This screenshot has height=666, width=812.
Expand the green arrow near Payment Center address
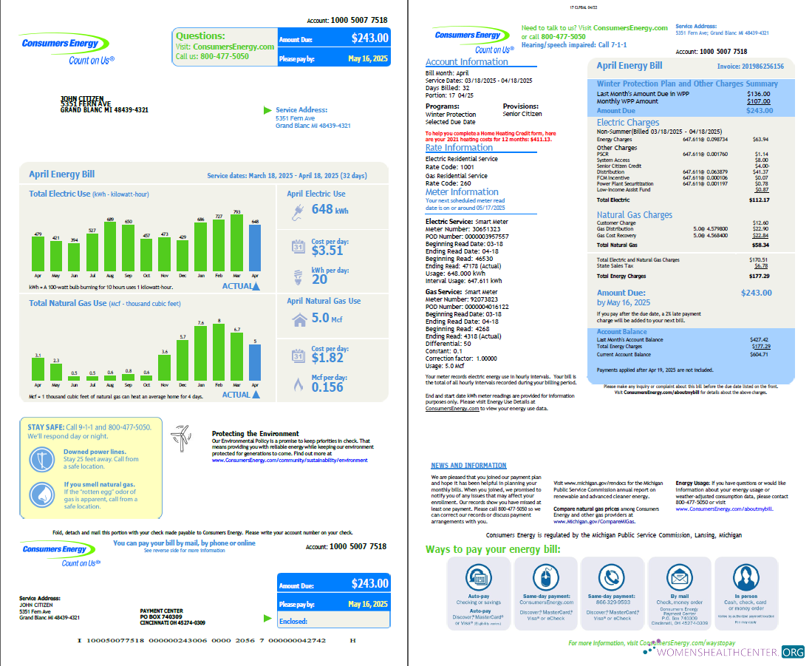tap(267, 619)
